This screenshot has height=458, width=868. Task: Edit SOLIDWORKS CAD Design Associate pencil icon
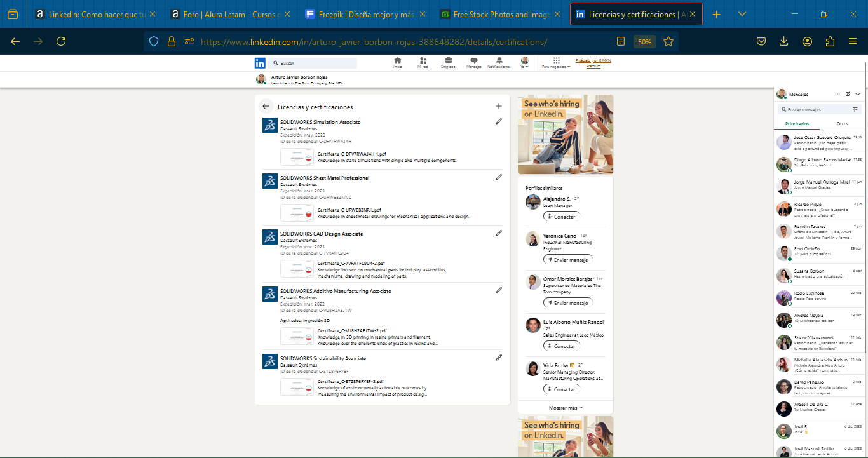pos(499,233)
